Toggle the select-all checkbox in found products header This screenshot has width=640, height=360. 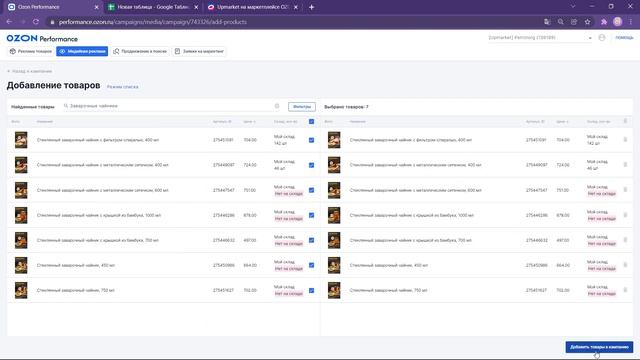[311, 121]
